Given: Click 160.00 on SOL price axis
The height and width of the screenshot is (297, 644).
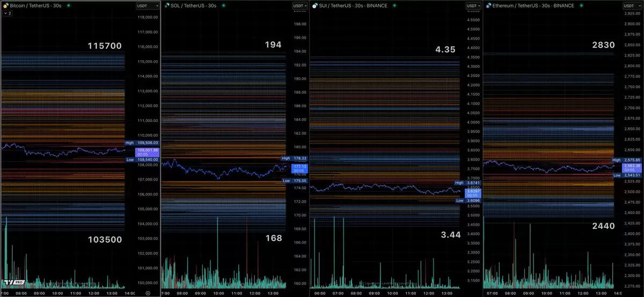Looking at the screenshot, I should pos(301,284).
